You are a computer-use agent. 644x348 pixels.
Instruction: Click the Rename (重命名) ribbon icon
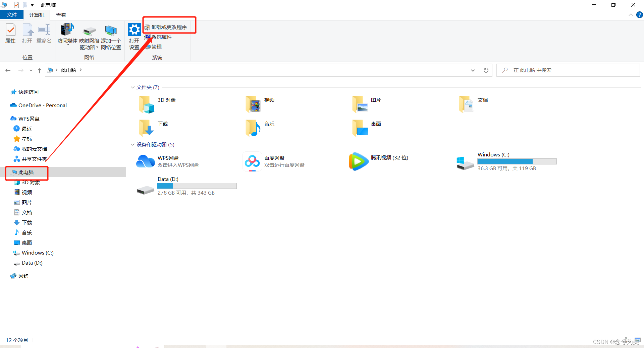click(x=44, y=33)
